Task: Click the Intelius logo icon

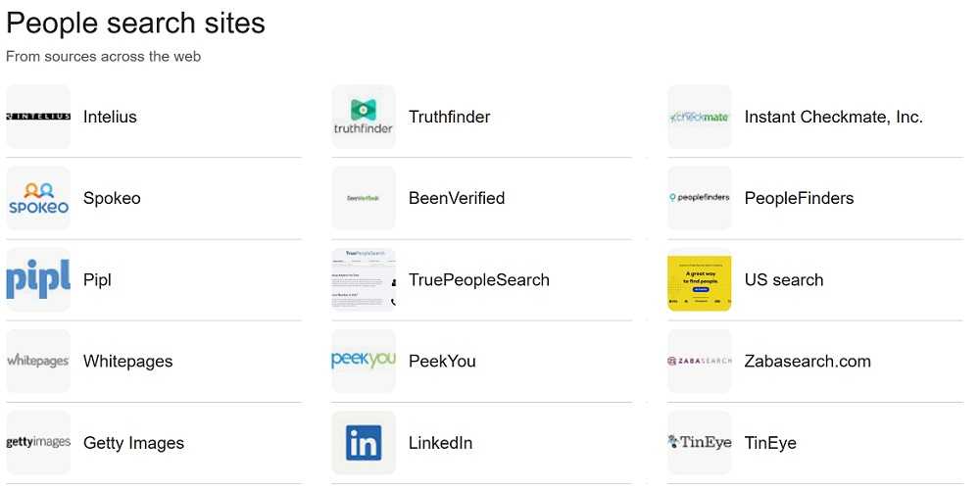Action: tap(38, 117)
